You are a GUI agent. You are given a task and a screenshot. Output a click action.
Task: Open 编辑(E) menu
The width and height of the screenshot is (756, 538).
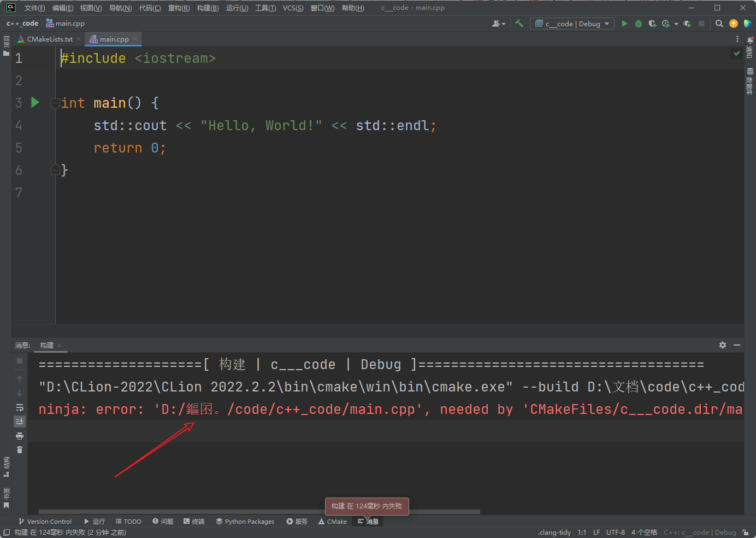63,8
